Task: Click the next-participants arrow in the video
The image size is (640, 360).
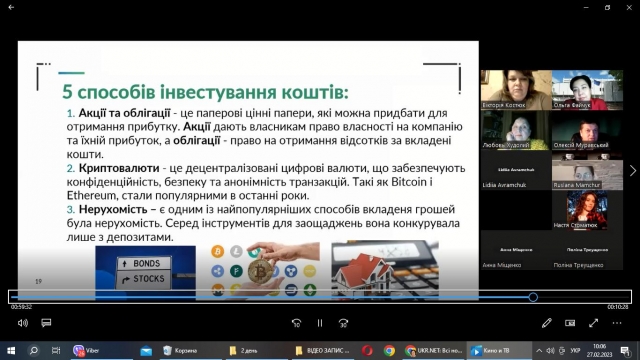Action: (633, 171)
